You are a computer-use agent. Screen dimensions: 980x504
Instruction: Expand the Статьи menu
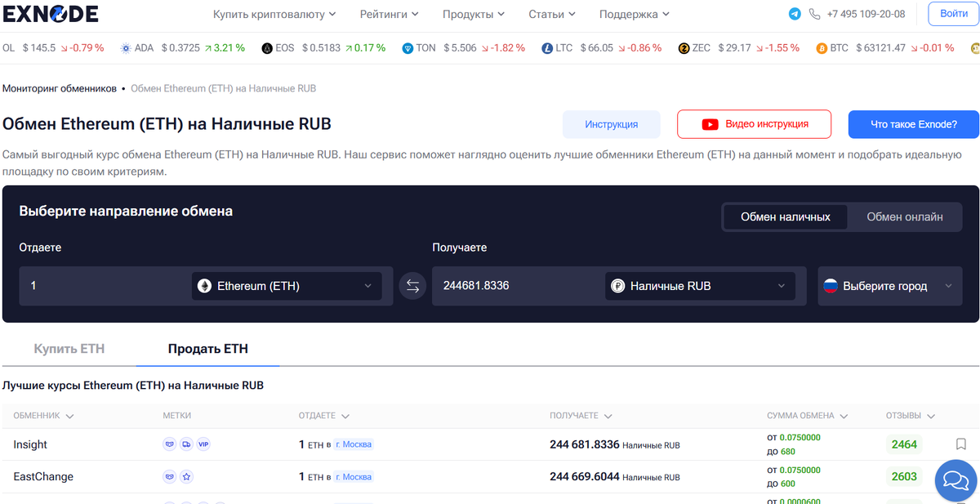552,14
